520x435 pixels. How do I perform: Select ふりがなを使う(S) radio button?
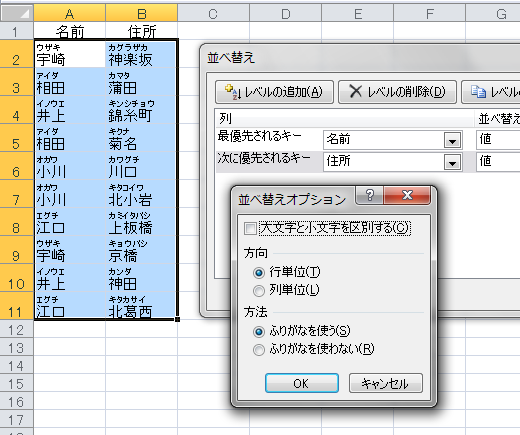pyautogui.click(x=259, y=332)
